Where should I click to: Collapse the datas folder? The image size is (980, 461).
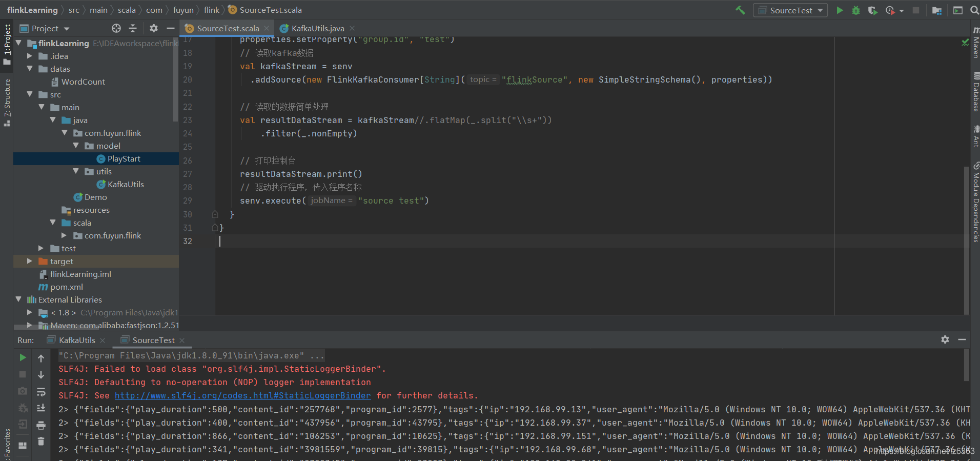pos(30,69)
